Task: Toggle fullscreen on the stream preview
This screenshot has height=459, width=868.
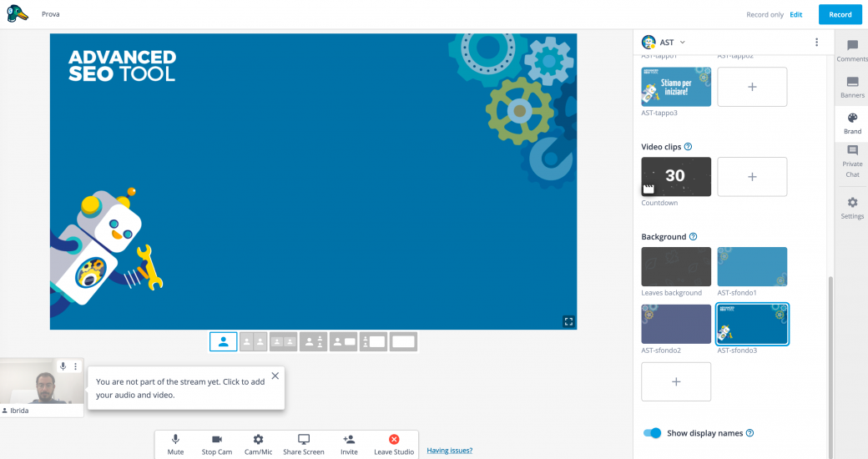Action: 568,321
